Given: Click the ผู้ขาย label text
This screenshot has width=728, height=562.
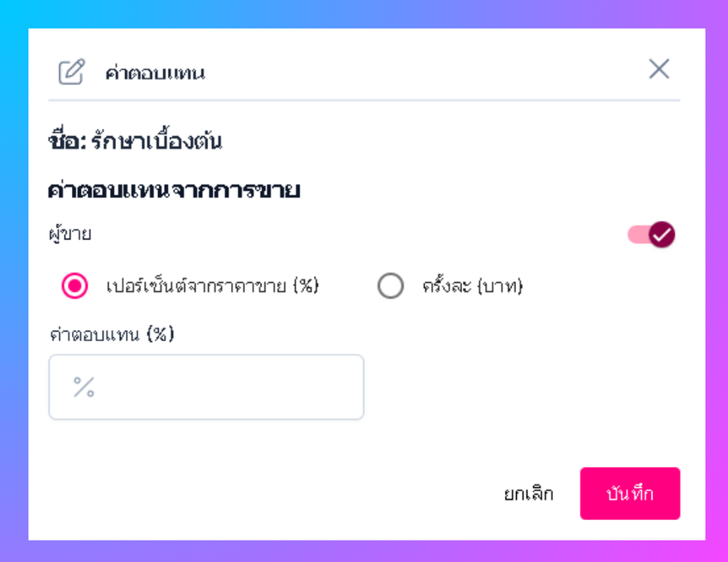Looking at the screenshot, I should coord(70,234).
